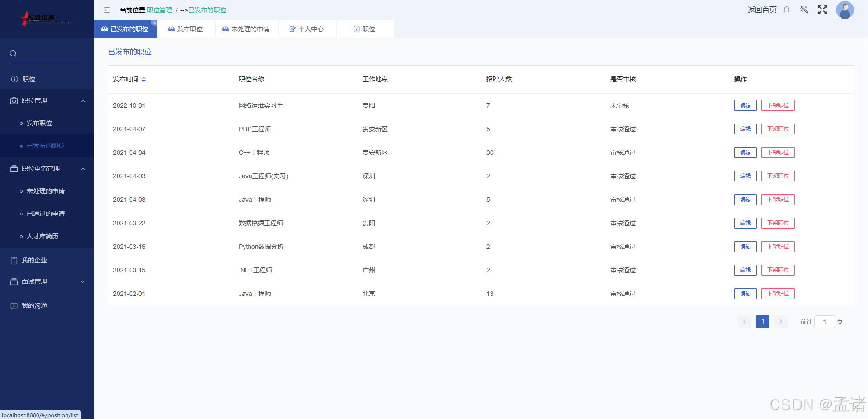Toggle the sidebar collapse hamburger icon
Image resolution: width=868 pixels, height=419 pixels.
[x=107, y=10]
